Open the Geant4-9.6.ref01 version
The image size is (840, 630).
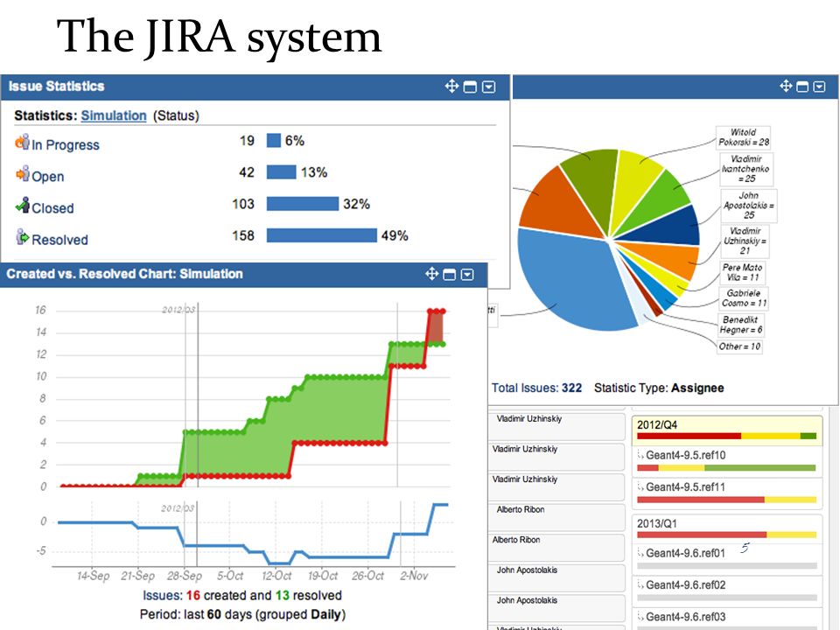point(685,553)
